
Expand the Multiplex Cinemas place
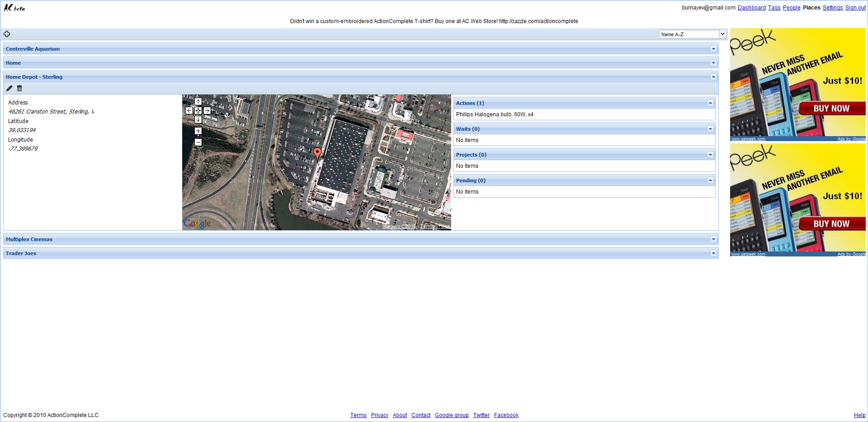(713, 239)
